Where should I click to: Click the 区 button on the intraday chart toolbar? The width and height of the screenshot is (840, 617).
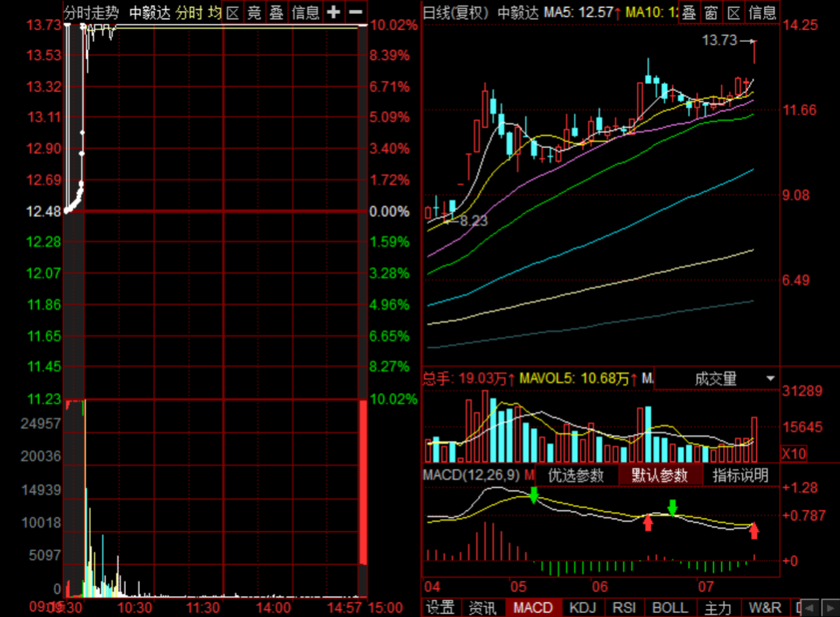[233, 12]
